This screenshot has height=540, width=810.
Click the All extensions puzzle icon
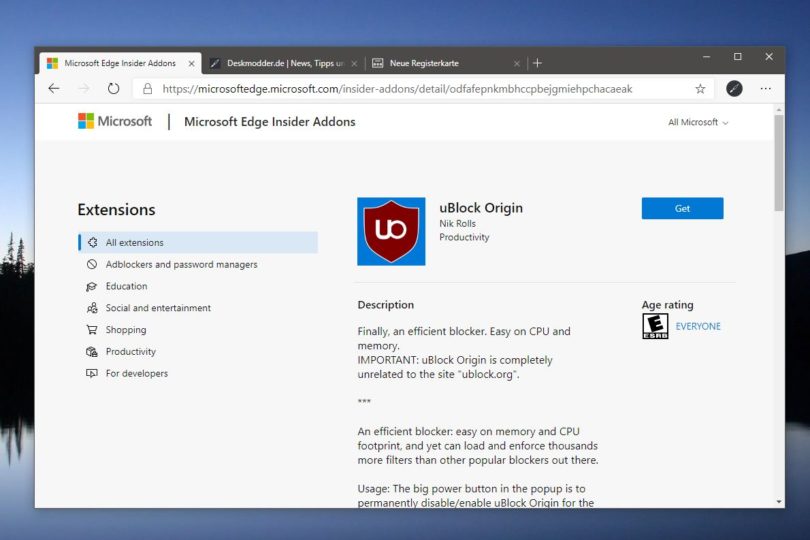92,242
